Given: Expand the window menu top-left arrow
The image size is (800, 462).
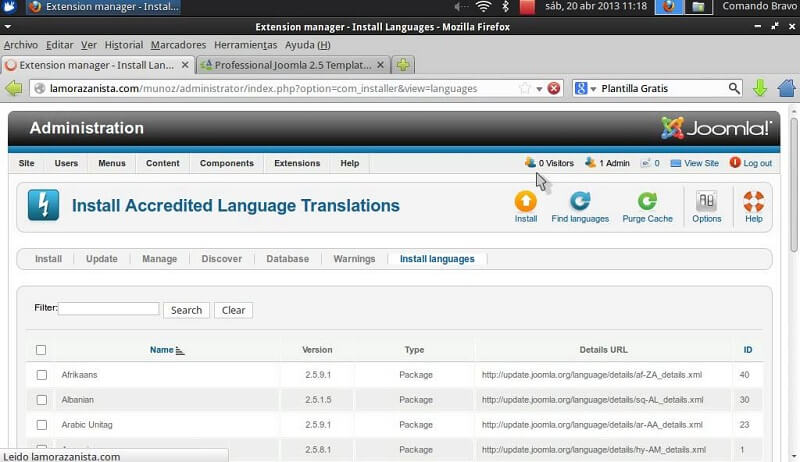Looking at the screenshot, I should 8,27.
